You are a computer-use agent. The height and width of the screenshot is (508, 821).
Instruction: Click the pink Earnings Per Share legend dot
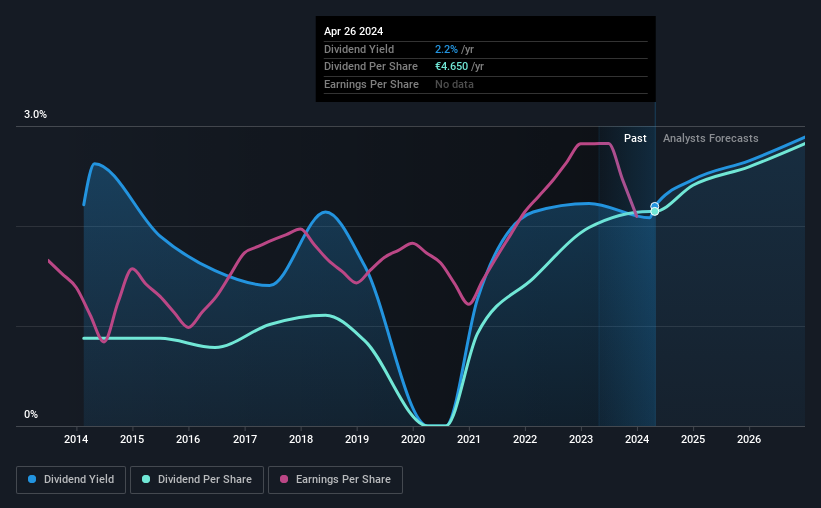284,479
